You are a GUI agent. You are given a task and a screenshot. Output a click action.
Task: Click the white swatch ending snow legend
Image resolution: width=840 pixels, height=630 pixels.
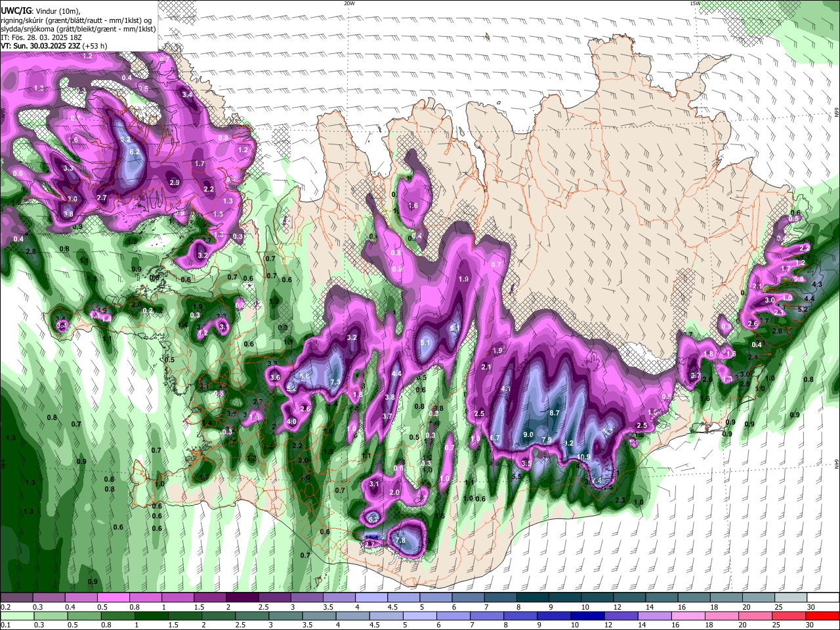click(x=824, y=598)
